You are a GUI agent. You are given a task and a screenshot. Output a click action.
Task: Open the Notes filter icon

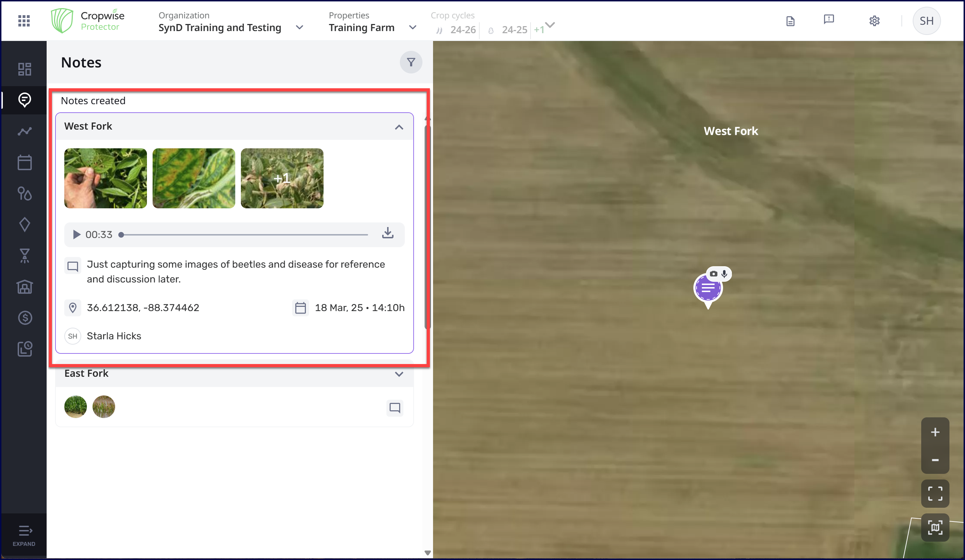[410, 62]
